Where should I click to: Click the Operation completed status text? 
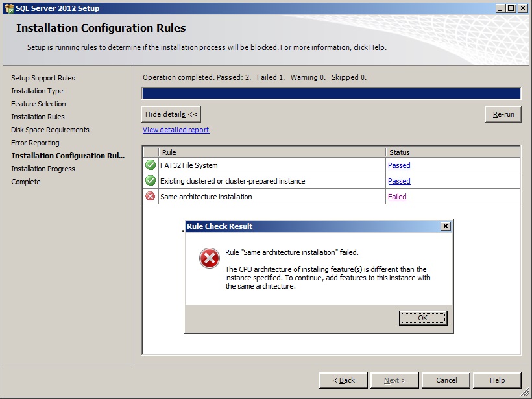[254, 77]
